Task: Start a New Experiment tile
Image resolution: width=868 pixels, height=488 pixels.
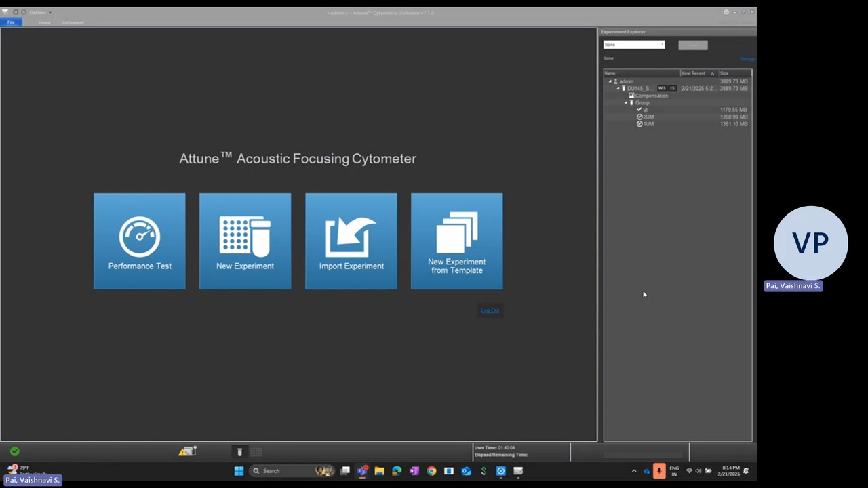Action: click(245, 241)
